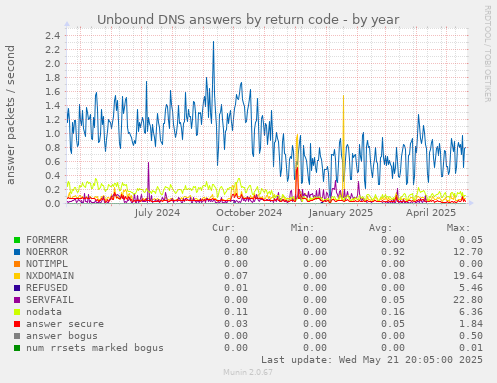Click the FORMERR max value 0.05
Screen dimensions: 497x383
coord(471,240)
